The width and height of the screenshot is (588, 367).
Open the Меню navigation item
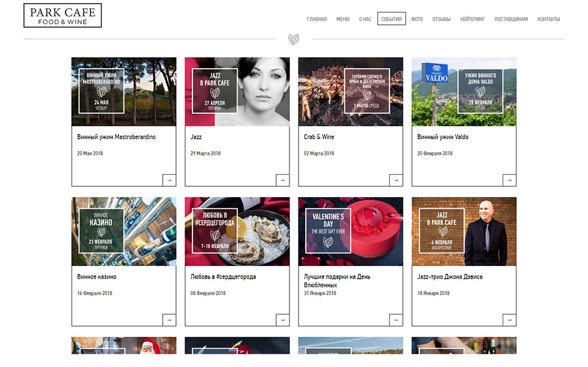[343, 19]
